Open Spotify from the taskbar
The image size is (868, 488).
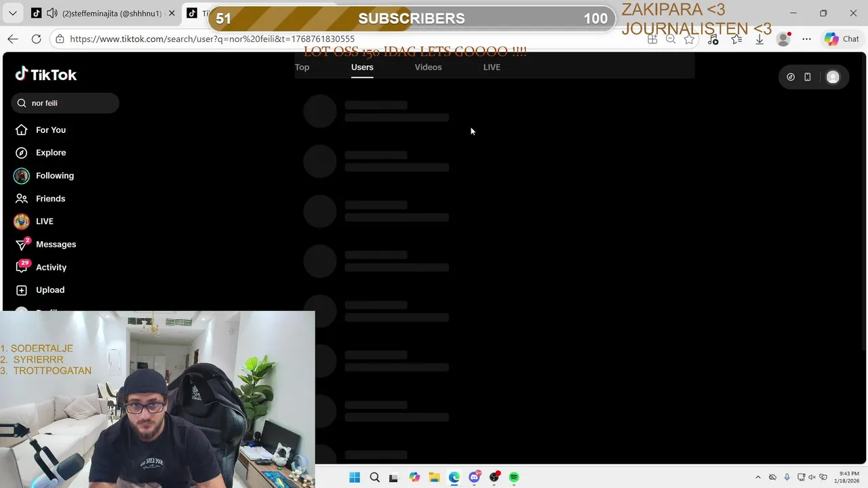[514, 477]
